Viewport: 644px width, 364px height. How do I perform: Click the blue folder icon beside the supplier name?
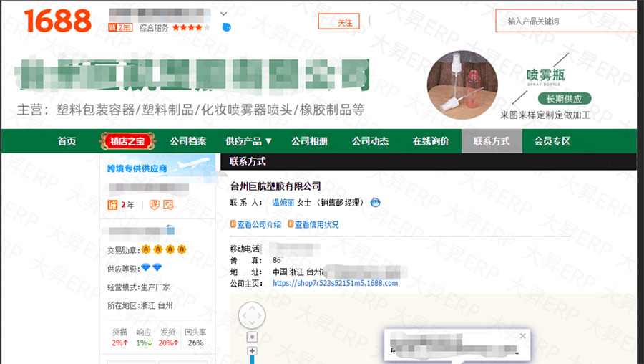pyautogui.click(x=170, y=230)
